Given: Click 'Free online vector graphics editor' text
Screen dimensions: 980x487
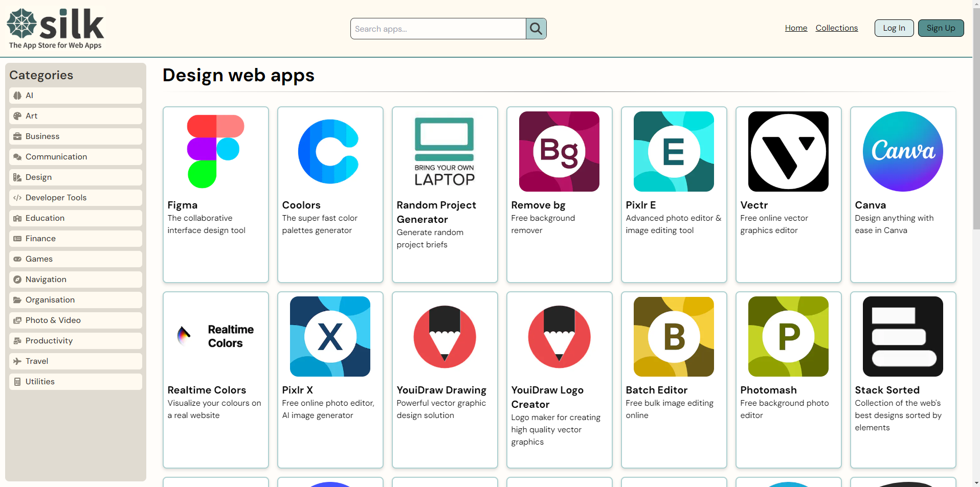Looking at the screenshot, I should point(774,224).
